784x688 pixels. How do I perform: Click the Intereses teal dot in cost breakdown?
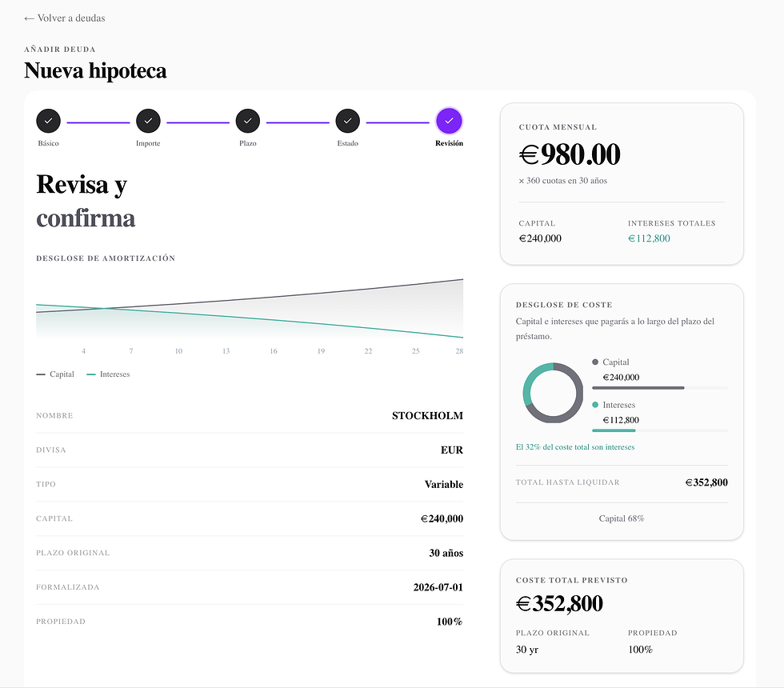[x=595, y=405]
